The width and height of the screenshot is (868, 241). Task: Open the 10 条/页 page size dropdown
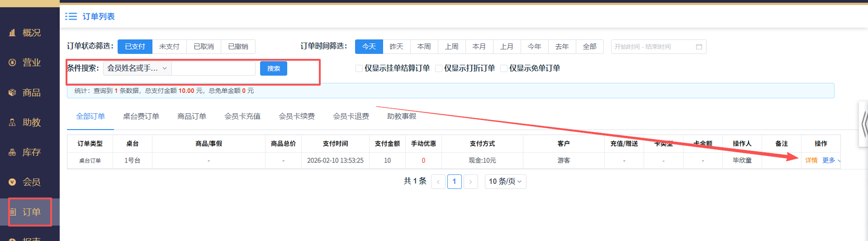(505, 182)
